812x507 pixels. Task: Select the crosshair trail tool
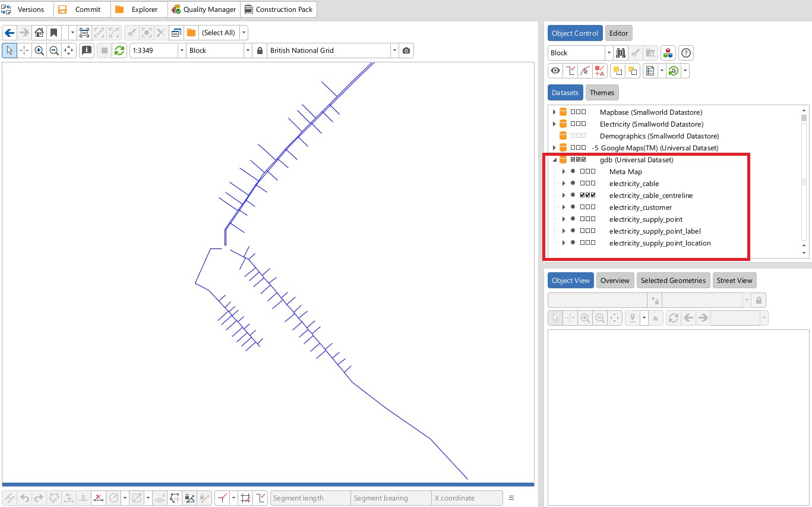(x=24, y=51)
